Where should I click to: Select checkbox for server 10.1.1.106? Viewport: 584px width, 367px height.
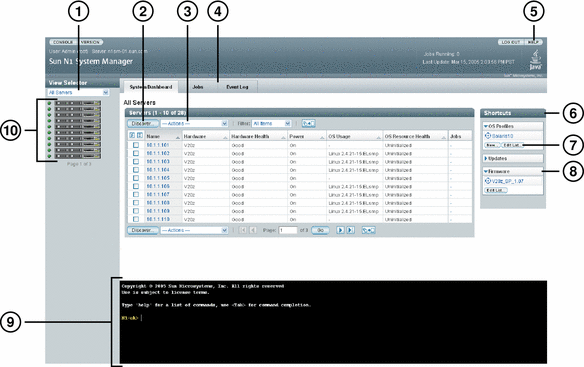tap(136, 186)
